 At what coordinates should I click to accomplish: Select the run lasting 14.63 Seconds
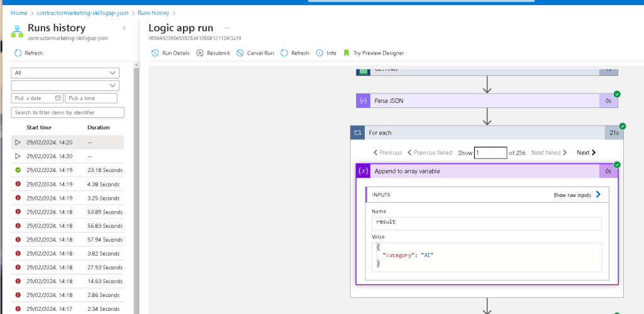coord(67,281)
